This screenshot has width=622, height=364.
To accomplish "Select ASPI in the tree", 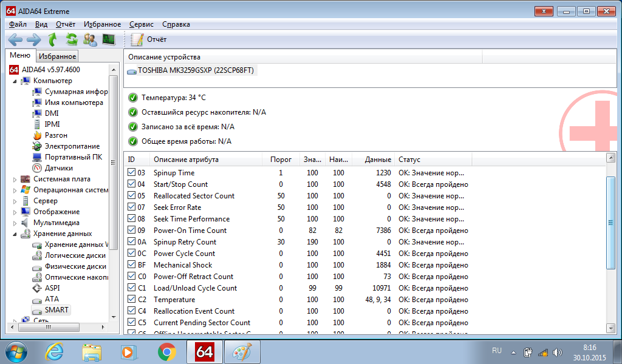I will click(46, 288).
